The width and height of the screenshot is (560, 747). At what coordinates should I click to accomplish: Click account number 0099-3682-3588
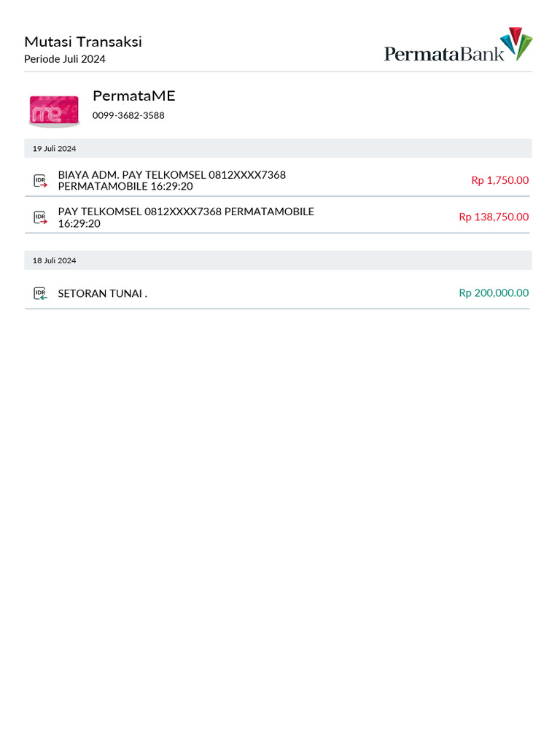point(128,115)
